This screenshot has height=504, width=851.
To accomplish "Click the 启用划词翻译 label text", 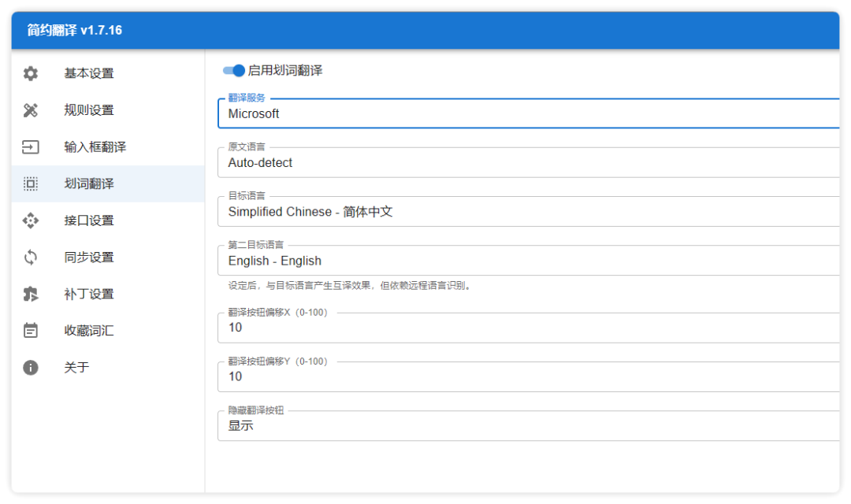I will tap(285, 71).
